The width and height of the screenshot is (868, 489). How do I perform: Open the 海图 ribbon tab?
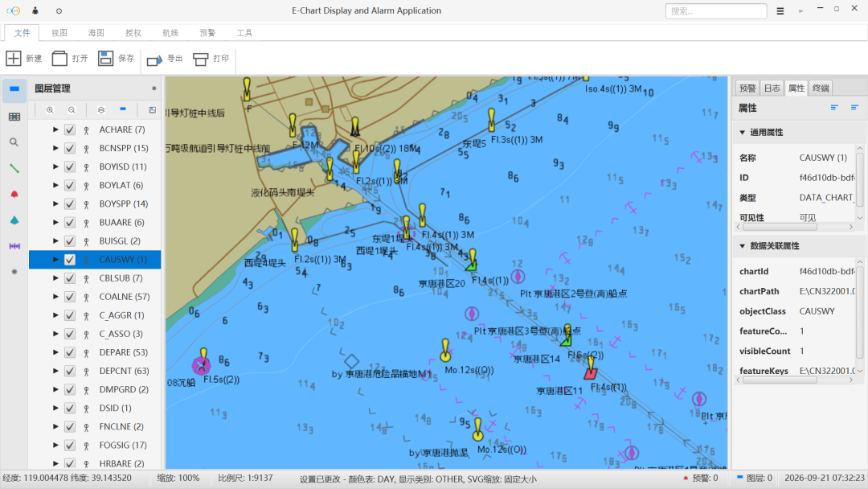click(96, 33)
